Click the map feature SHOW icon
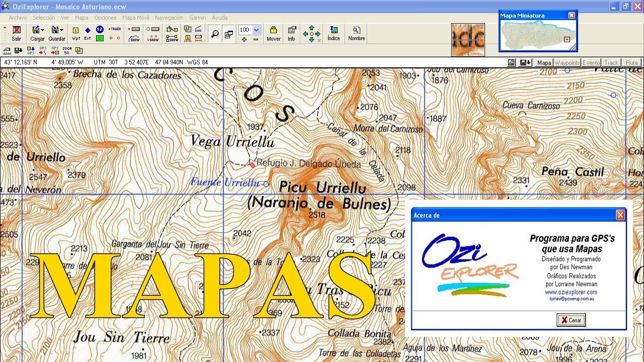 pos(172,38)
